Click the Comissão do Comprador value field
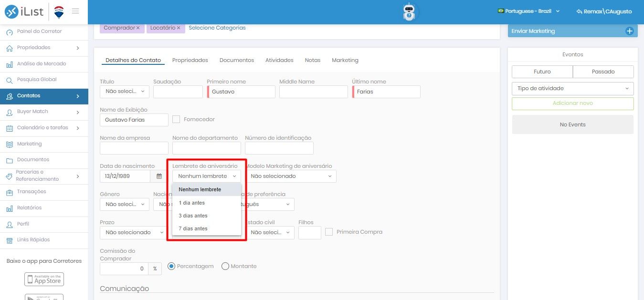The width and height of the screenshot is (644, 300). coord(124,269)
